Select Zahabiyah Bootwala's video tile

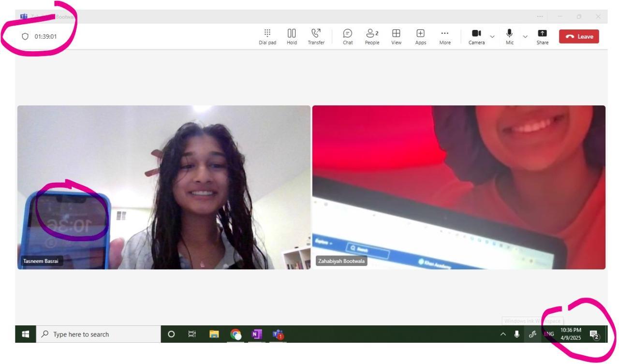pos(458,187)
